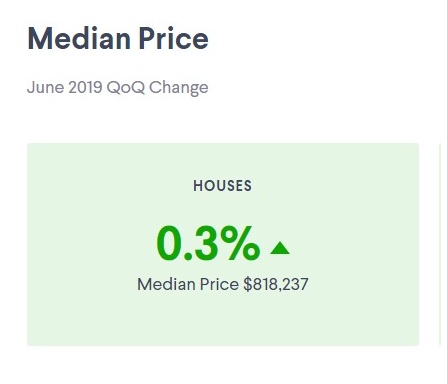Click the June 2019 QoQ Change subtitle
The width and height of the screenshot is (447, 384).
pyautogui.click(x=118, y=88)
